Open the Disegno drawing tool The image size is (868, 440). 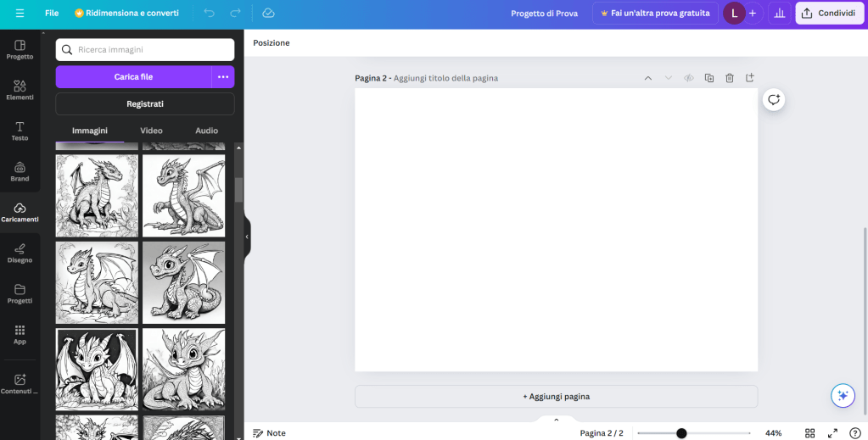click(20, 253)
